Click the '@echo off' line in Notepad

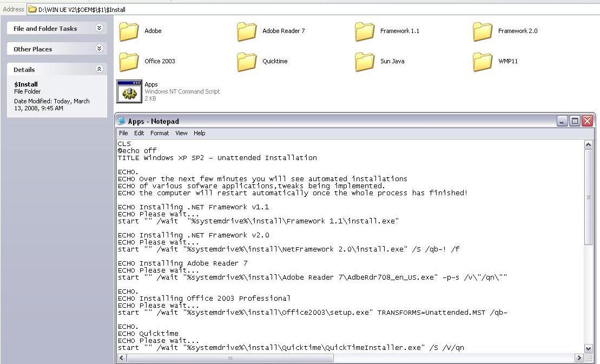click(x=137, y=151)
